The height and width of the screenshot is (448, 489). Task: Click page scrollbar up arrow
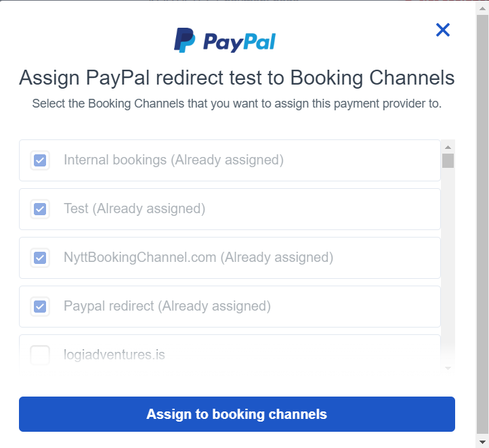point(482,8)
